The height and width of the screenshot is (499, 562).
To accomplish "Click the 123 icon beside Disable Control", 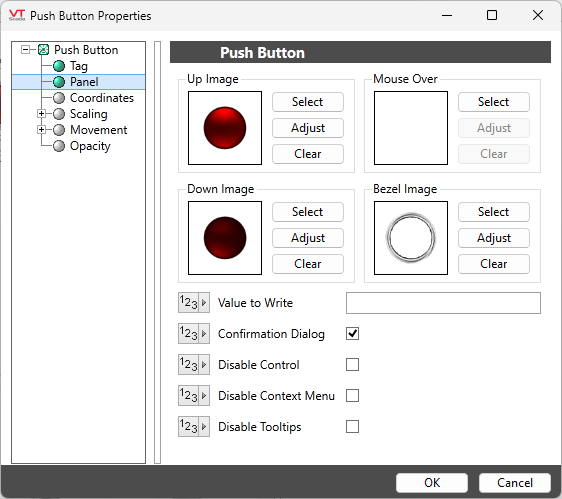I will point(194,365).
